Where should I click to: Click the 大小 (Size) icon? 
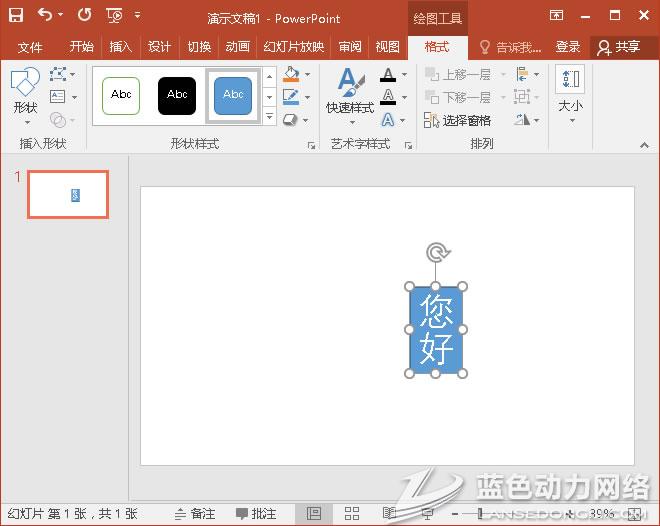click(570, 92)
